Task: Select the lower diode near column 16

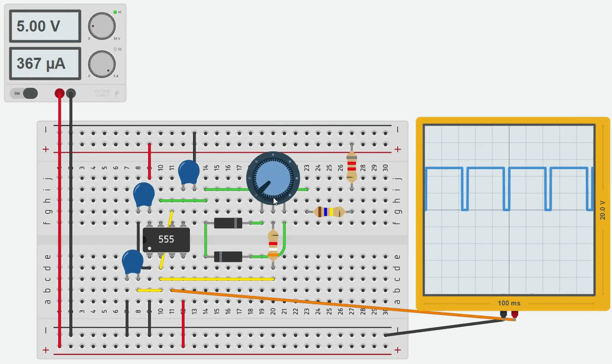Action: coord(228,257)
